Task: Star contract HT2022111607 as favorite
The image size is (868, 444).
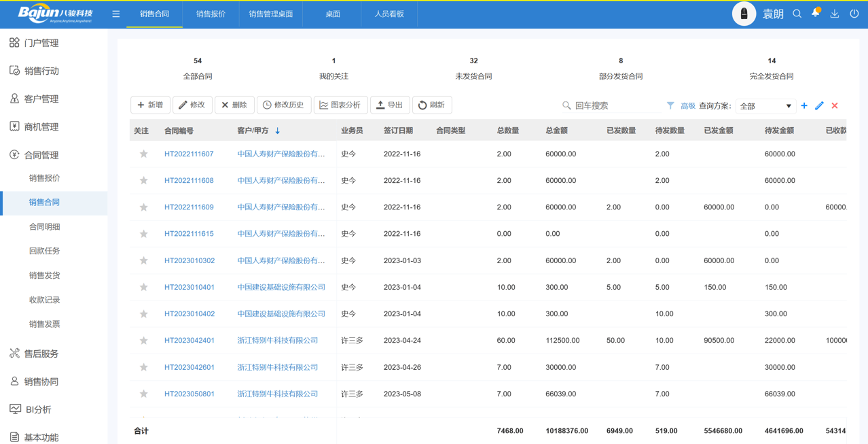Action: tap(143, 154)
